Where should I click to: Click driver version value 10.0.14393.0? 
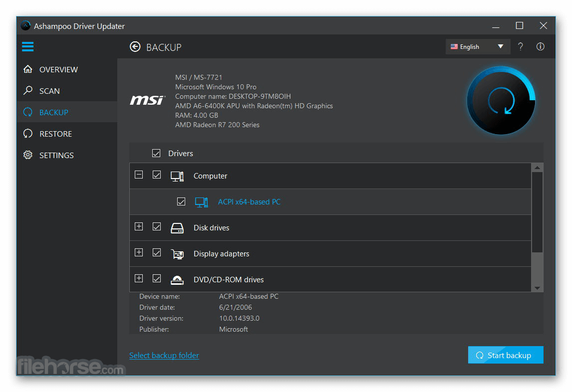point(239,318)
